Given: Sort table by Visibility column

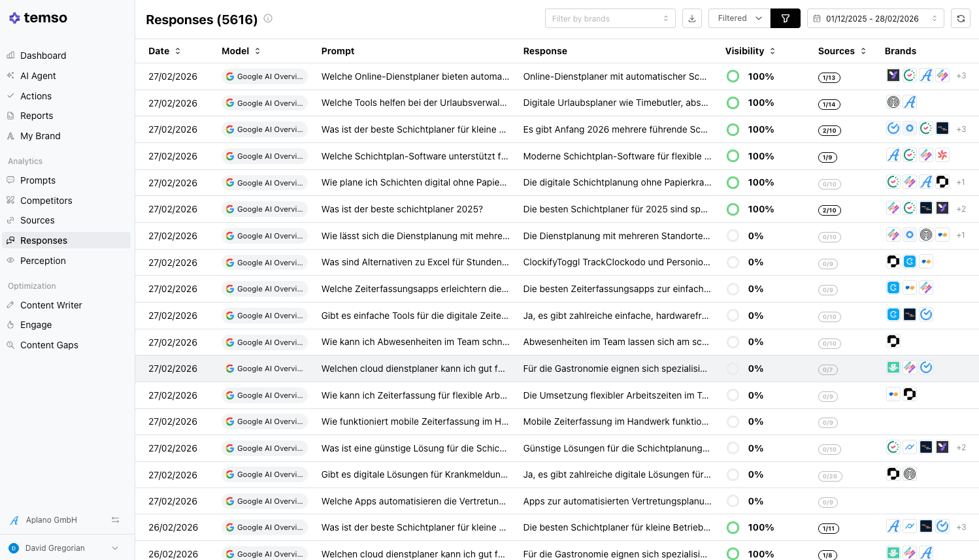Looking at the screenshot, I should coord(750,51).
